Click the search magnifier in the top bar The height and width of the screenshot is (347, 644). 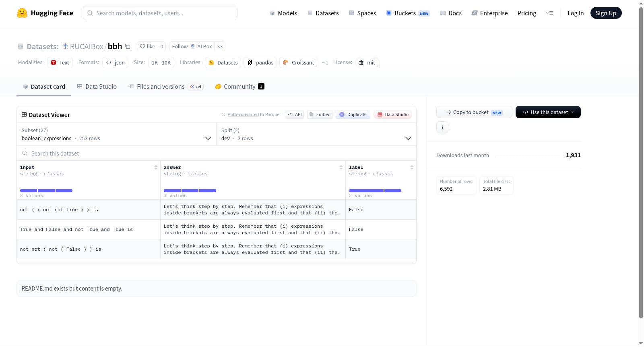pos(91,13)
